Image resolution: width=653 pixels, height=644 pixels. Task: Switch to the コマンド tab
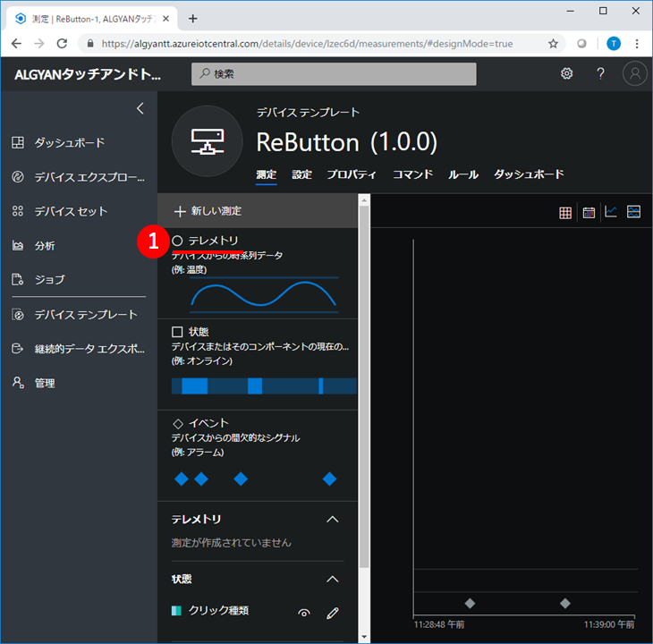pos(412,174)
